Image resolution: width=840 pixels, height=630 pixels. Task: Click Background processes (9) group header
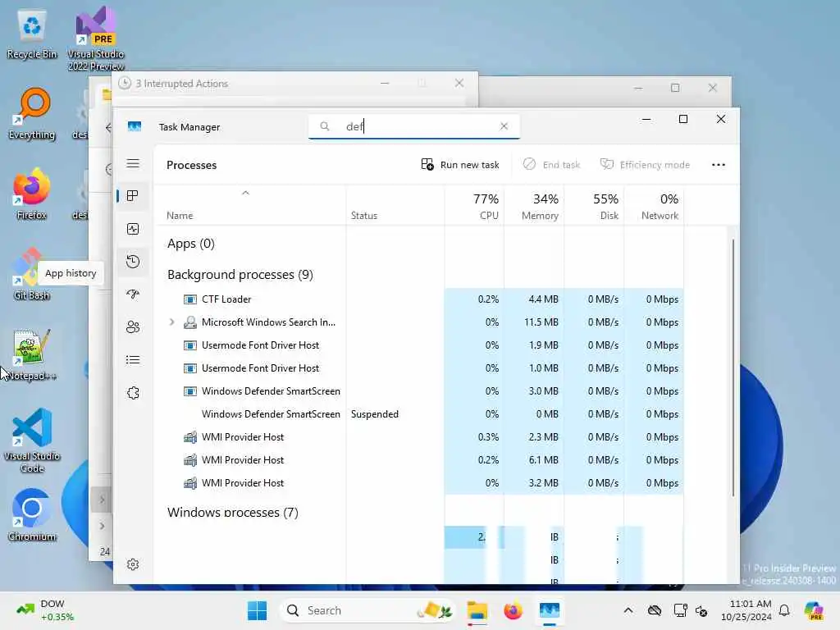coord(240,275)
